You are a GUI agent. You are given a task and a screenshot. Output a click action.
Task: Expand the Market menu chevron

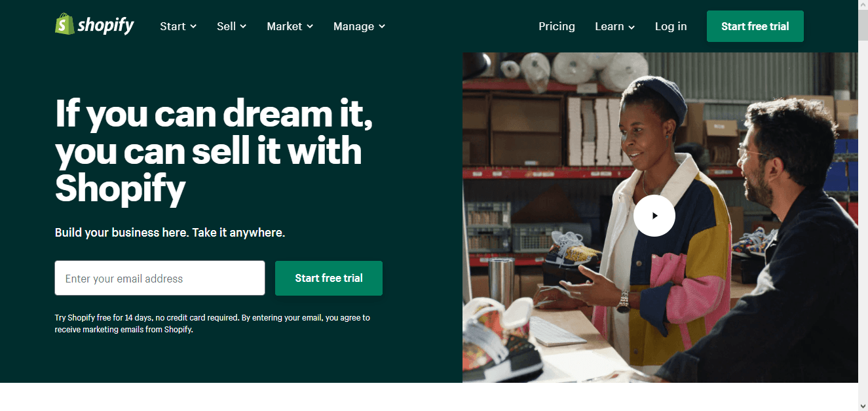(310, 26)
